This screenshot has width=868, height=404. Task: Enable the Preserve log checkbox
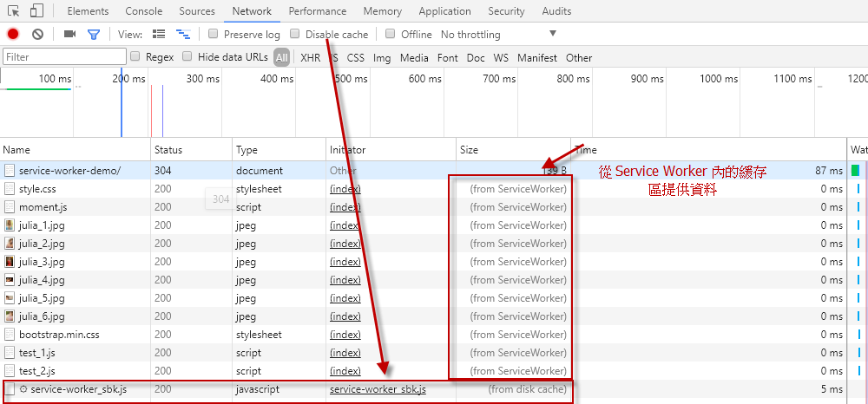tap(214, 35)
